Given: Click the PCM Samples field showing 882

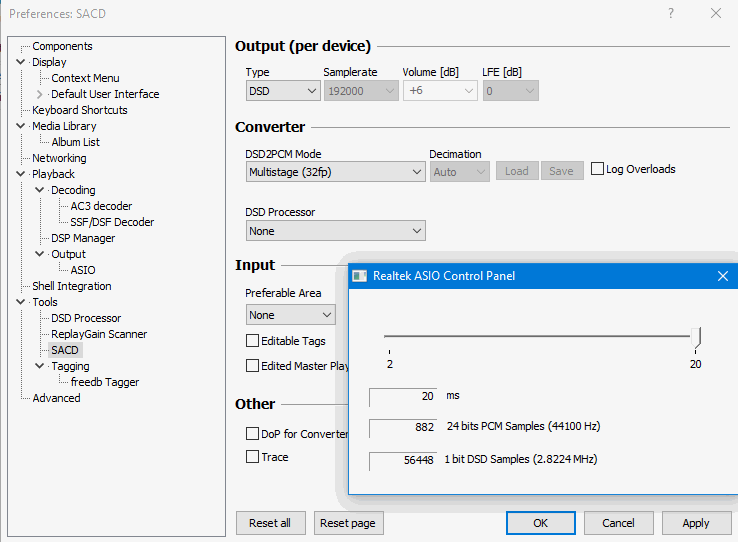Looking at the screenshot, I should (403, 427).
